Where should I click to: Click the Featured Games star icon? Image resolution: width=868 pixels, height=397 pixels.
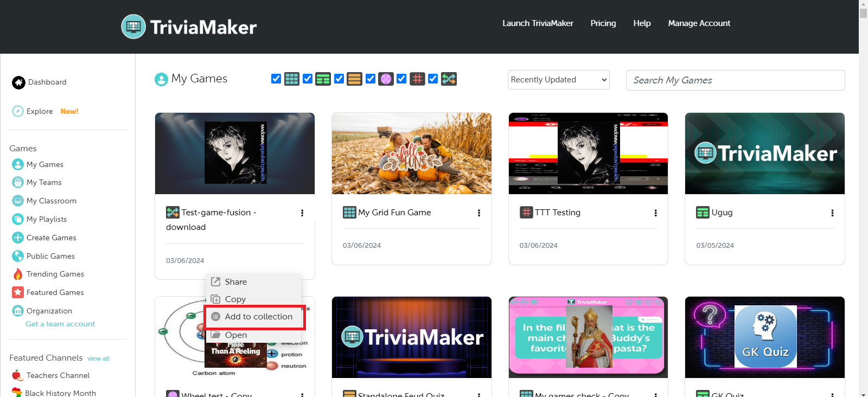(x=18, y=292)
